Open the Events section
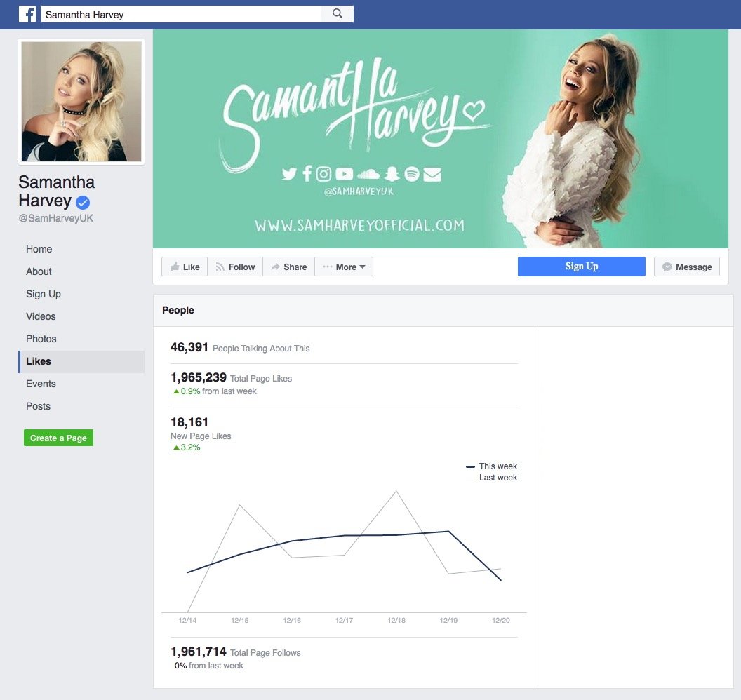Screen dimensions: 741x700 [x=41, y=384]
